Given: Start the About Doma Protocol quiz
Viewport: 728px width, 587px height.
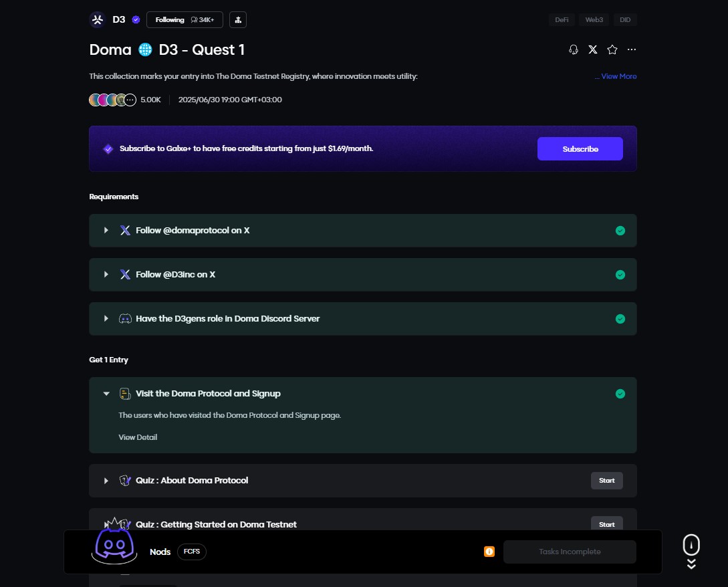Looking at the screenshot, I should (606, 481).
